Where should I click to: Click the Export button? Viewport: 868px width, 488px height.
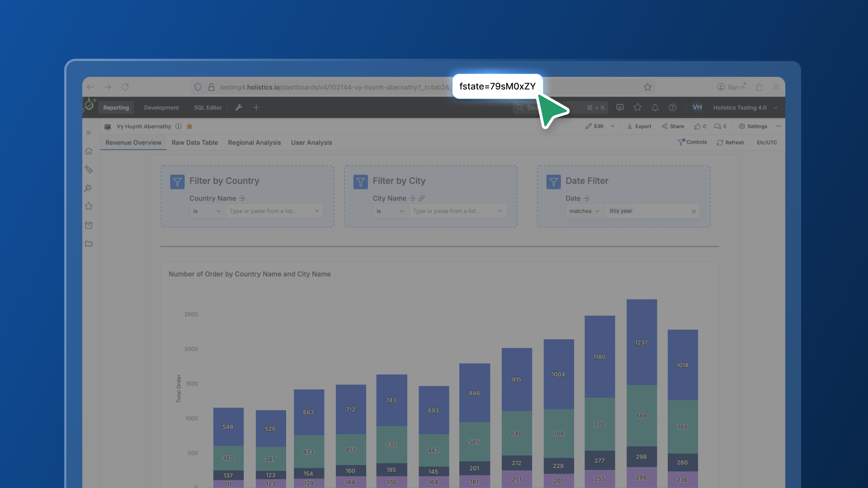tap(639, 127)
